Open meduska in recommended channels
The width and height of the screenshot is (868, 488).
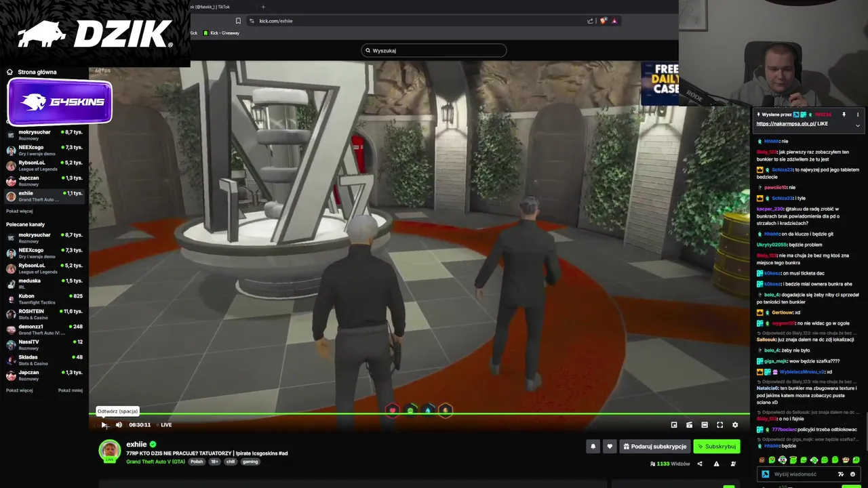(x=44, y=283)
